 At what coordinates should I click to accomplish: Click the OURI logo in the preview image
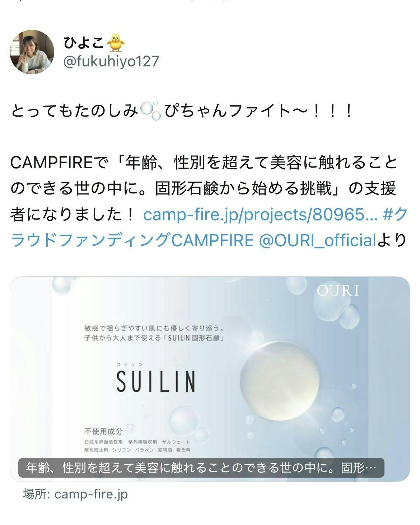pos(338,291)
